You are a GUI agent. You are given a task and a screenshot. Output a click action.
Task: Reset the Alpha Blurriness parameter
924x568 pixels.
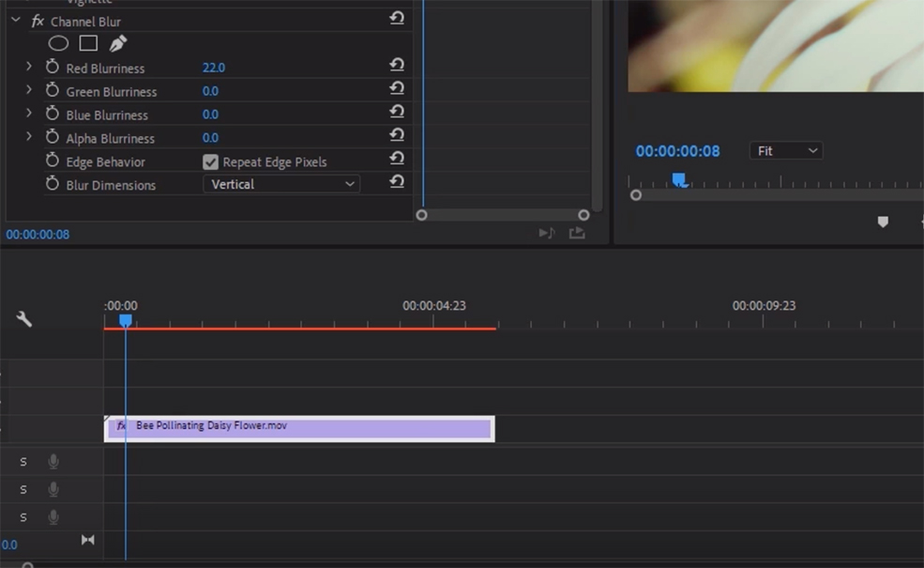coord(397,135)
